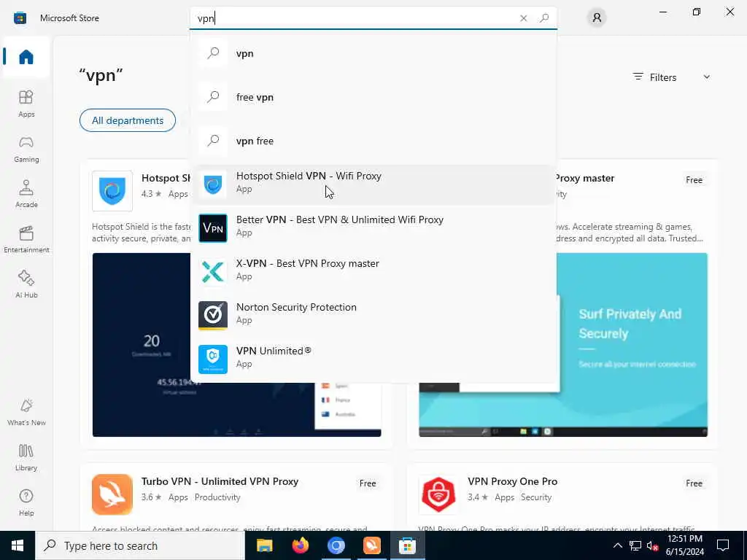Open the Arcade section in sidebar
This screenshot has height=560, width=747.
pyautogui.click(x=26, y=194)
